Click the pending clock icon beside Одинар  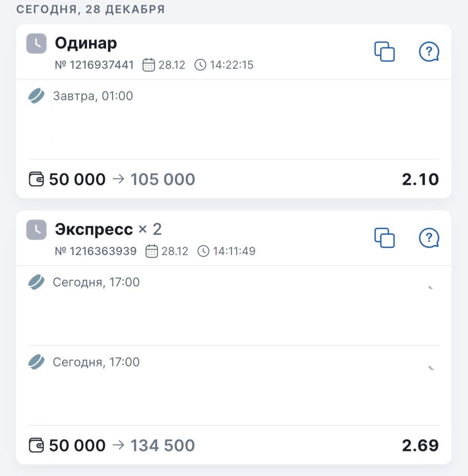[37, 43]
